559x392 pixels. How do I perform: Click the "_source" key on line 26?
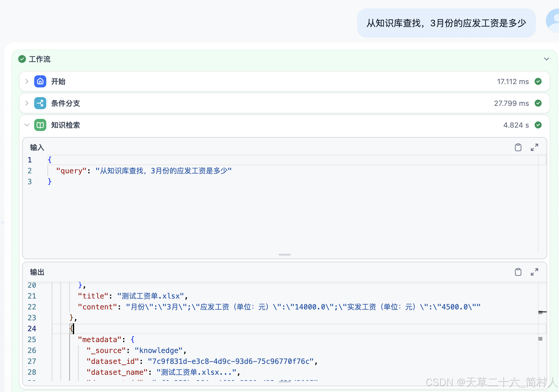(106, 350)
